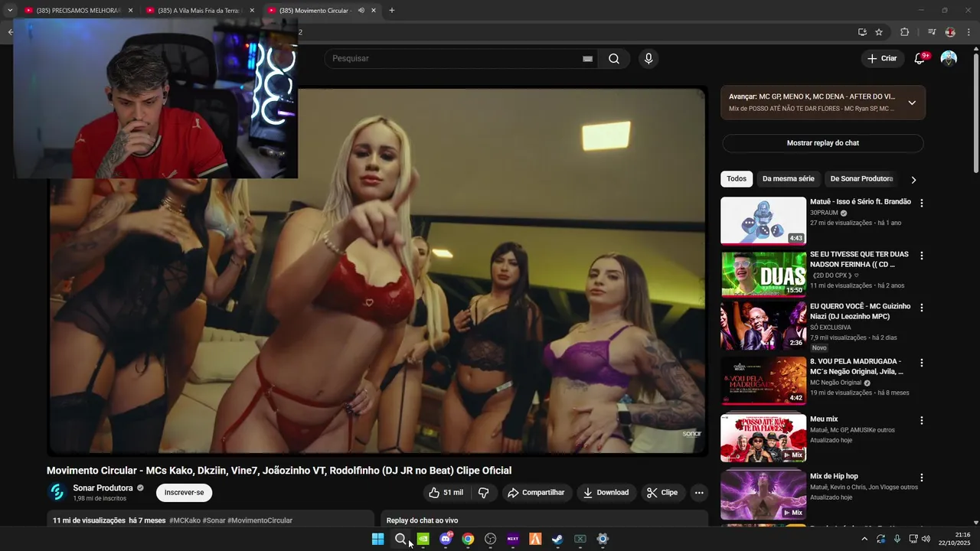Subscribe with Inscrever-se button
This screenshot has height=551, width=980.
tap(184, 493)
